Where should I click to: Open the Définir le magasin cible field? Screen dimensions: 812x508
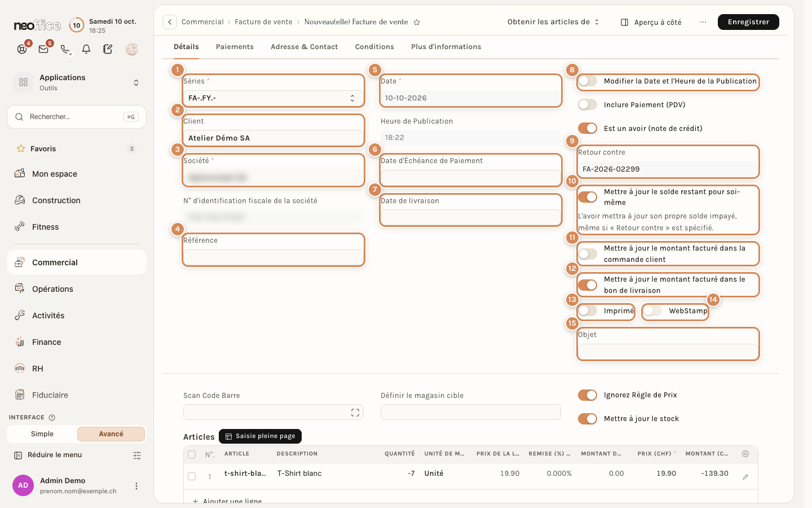(471, 412)
